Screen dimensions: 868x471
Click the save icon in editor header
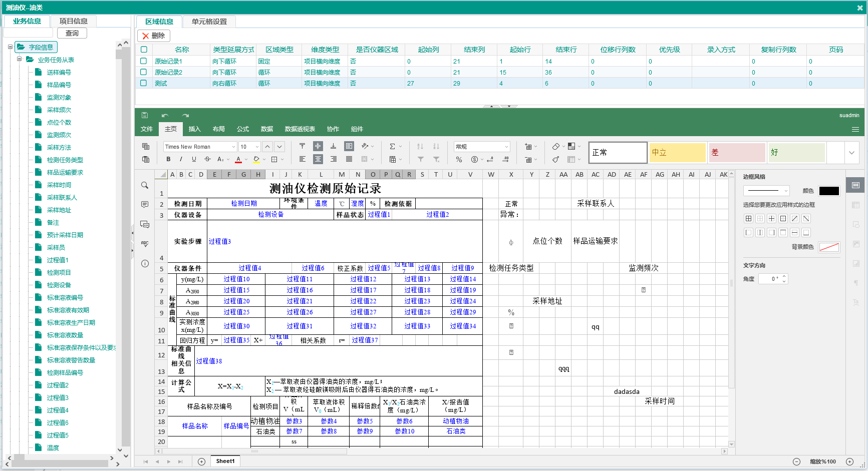tap(145, 115)
